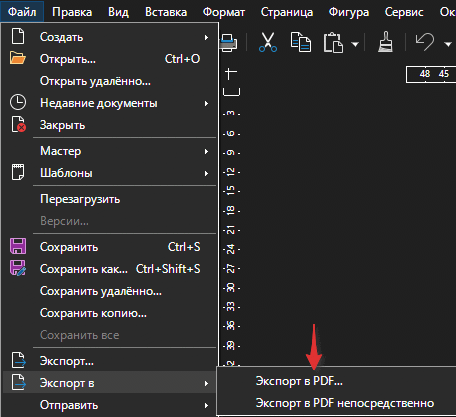Expand the Мастер submenu arrow
456x417 pixels.
206,151
